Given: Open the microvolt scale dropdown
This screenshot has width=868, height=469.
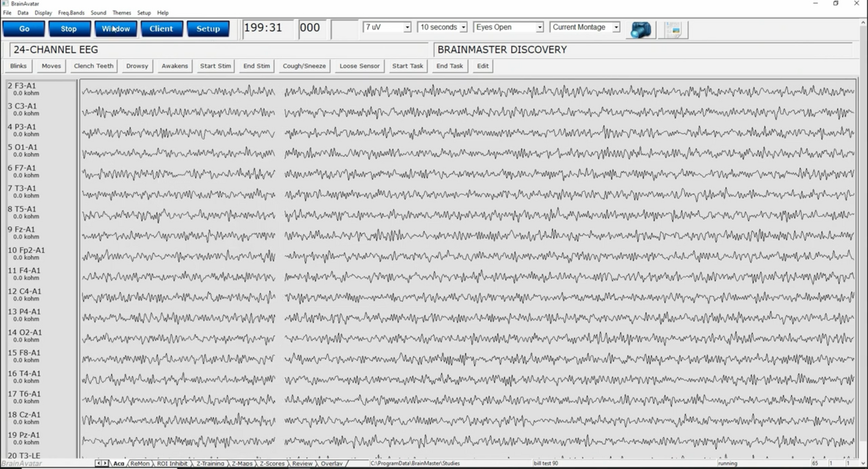Looking at the screenshot, I should coord(387,28).
